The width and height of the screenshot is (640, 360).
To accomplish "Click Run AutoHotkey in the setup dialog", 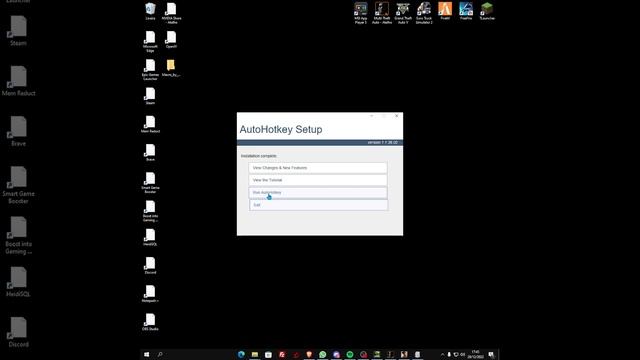I will (318, 193).
